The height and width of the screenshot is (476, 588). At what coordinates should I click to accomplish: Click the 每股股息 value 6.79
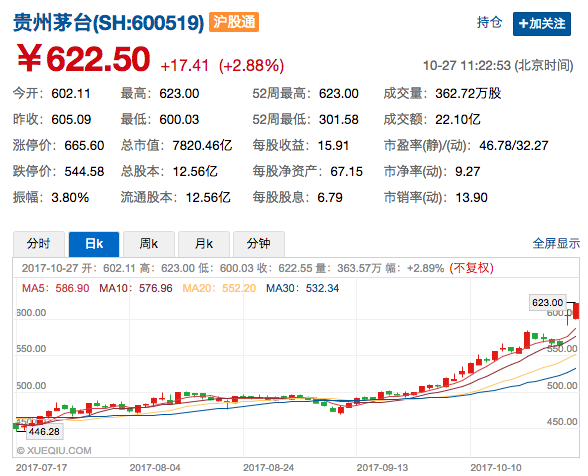coord(330,198)
